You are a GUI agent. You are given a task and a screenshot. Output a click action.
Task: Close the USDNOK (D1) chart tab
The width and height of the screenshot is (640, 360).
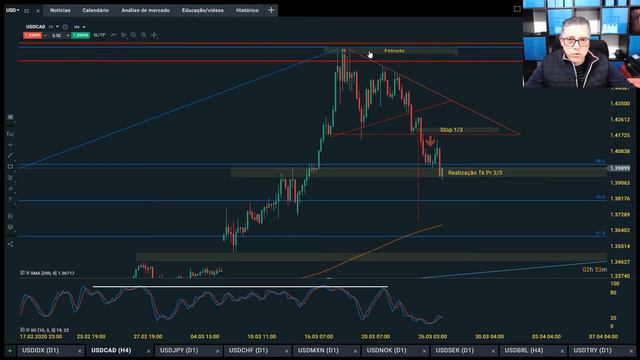point(424,351)
